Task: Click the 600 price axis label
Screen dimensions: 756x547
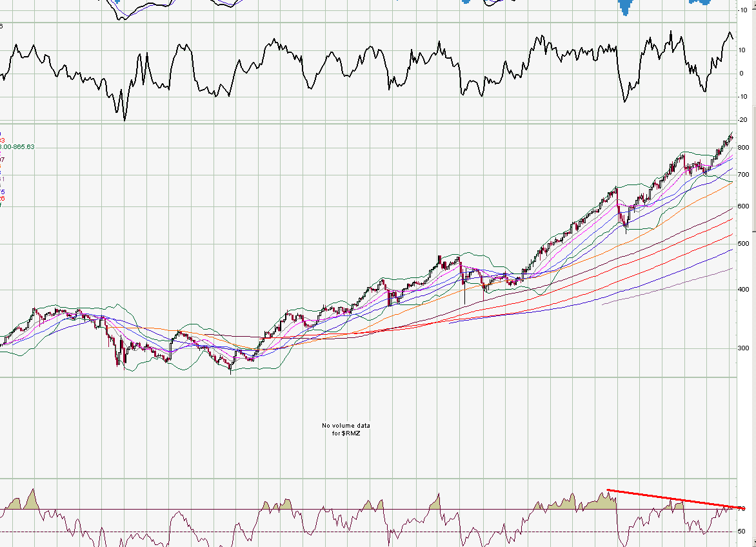Action: (743, 206)
